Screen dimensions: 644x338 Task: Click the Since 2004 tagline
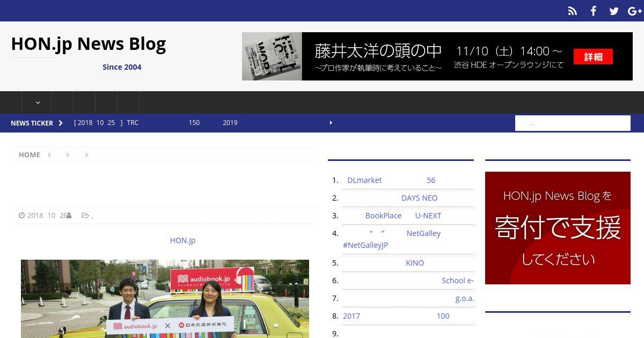(122, 67)
